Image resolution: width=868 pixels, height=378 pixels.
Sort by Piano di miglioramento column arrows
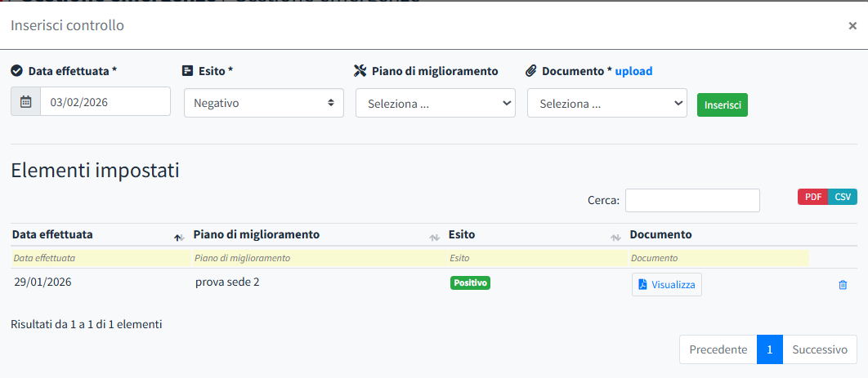point(434,237)
